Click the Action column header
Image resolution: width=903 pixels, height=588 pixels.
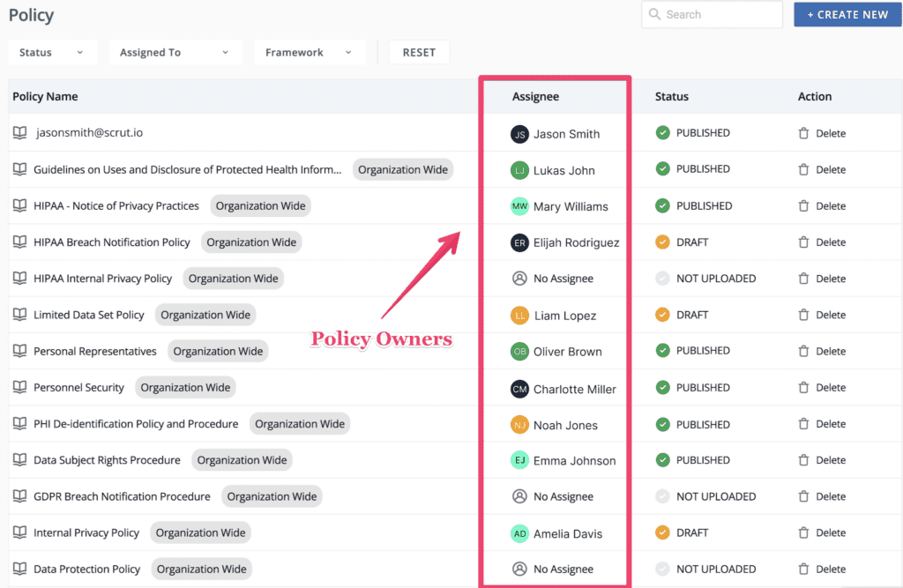tap(814, 96)
